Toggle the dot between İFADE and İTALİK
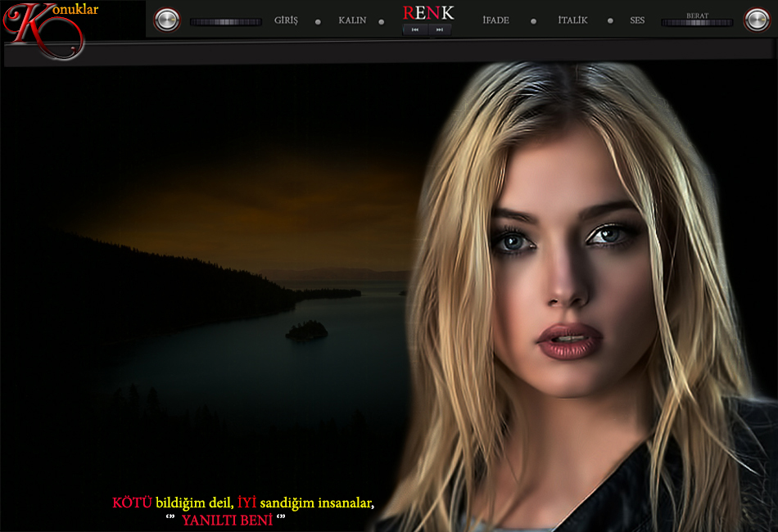This screenshot has height=532, width=778. [x=533, y=21]
